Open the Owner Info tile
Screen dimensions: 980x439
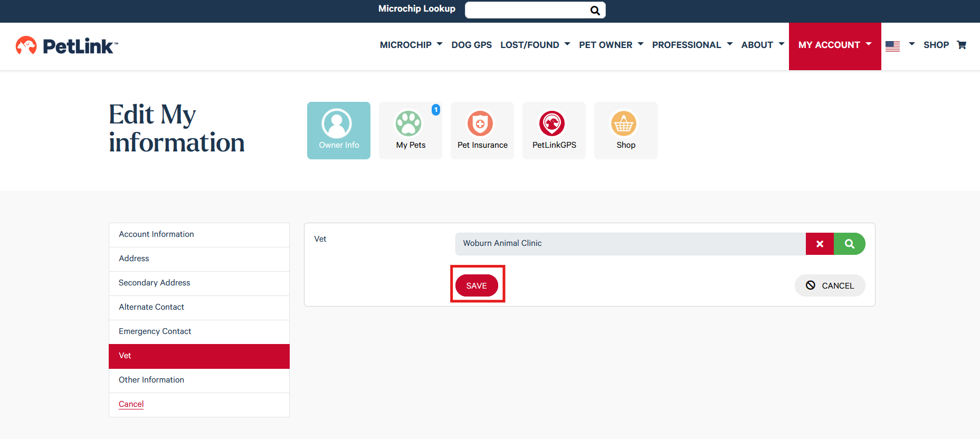[339, 130]
